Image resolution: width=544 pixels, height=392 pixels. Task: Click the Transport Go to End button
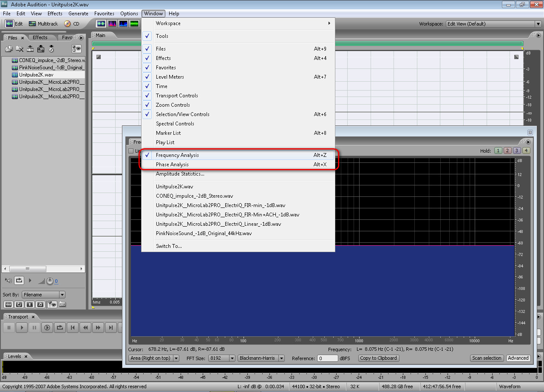[x=111, y=327]
